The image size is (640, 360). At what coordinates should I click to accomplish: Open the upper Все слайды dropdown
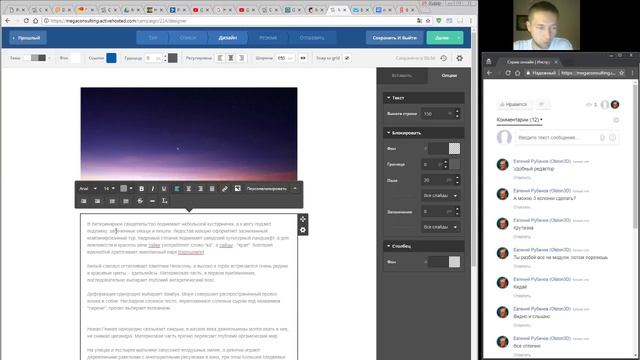point(440,196)
